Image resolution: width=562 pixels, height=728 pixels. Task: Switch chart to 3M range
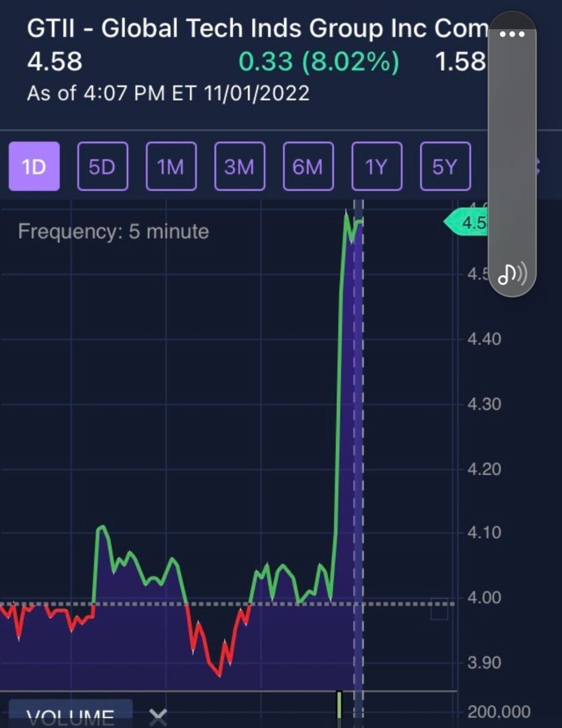tap(239, 166)
